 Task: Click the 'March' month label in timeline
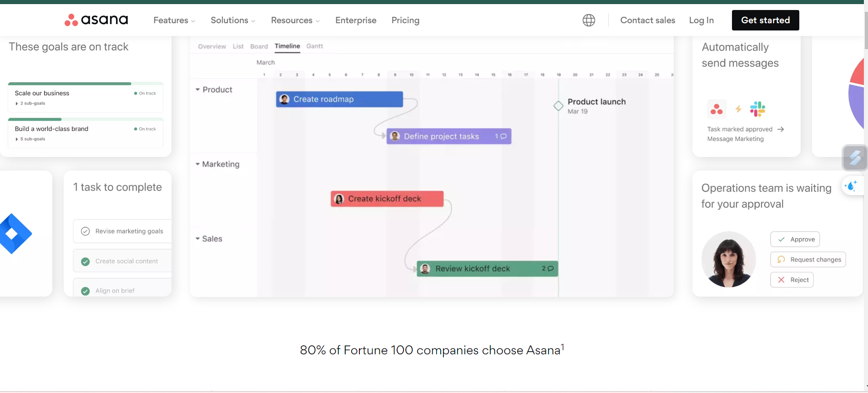point(266,62)
